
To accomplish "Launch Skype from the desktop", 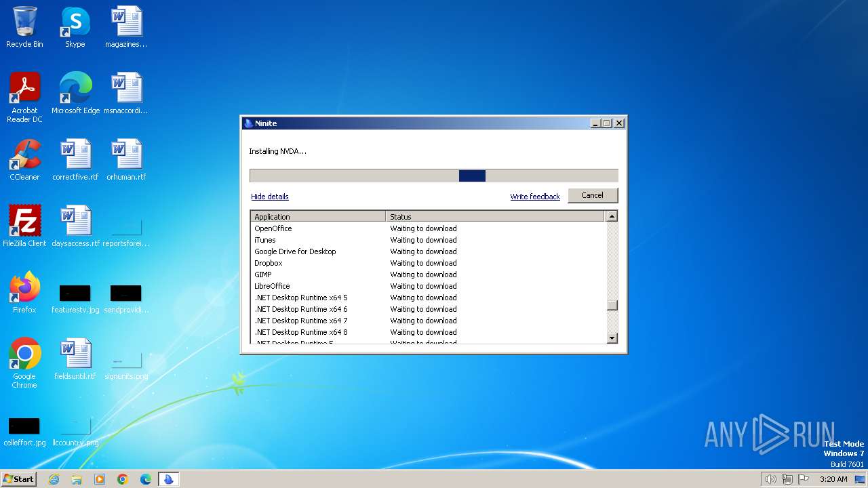I will [x=75, y=27].
